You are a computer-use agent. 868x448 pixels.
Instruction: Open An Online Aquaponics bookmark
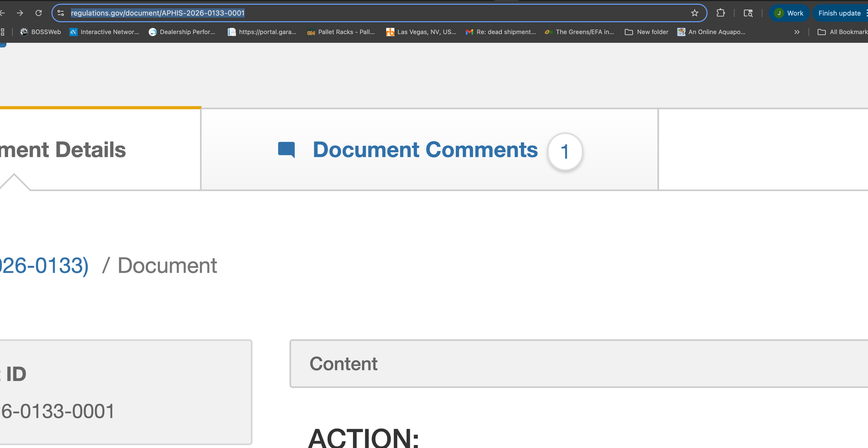[x=711, y=32]
